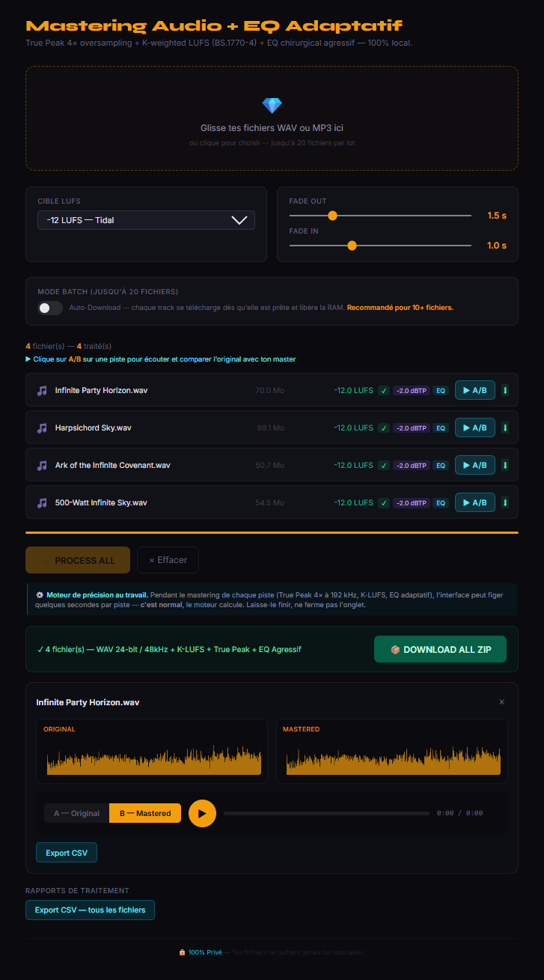The image size is (544, 980).
Task: Click file name Ark of the Infinite Covenant.wav
Action: 112,465
